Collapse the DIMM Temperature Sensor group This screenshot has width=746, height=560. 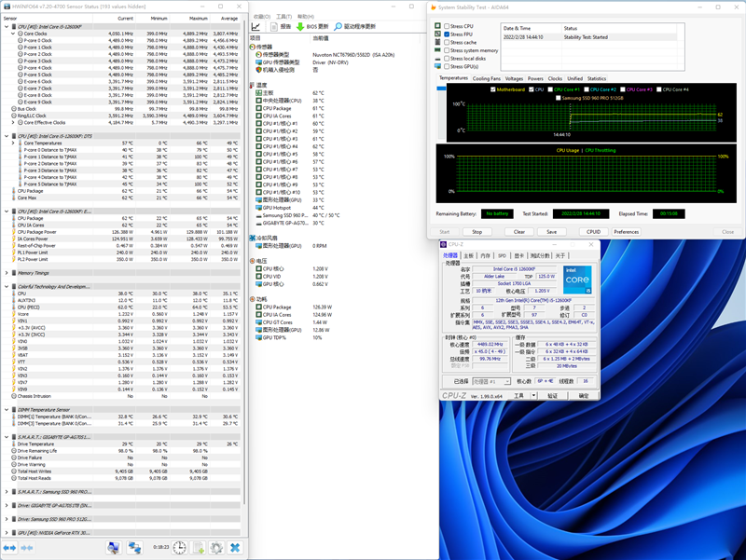coord(7,409)
